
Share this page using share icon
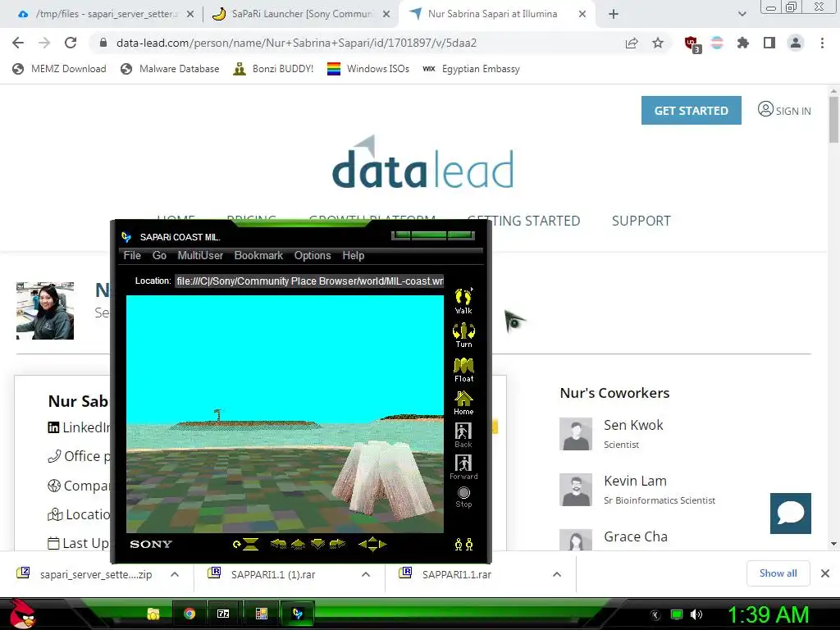(x=632, y=43)
